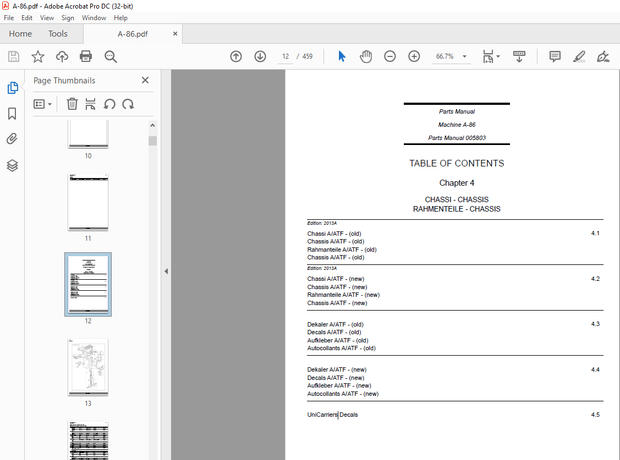Print the document with the printer icon
This screenshot has height=460, width=620.
tap(86, 57)
